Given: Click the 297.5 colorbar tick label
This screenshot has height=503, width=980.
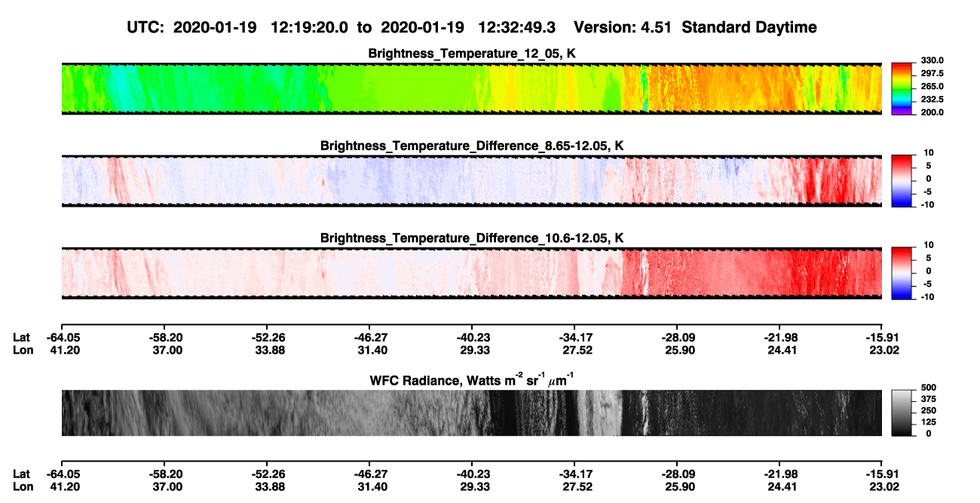Looking at the screenshot, I should [932, 73].
